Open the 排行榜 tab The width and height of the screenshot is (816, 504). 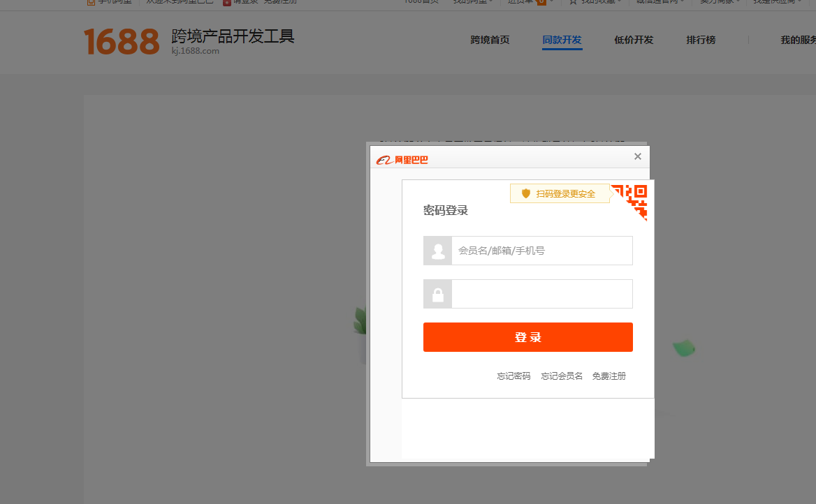(701, 40)
